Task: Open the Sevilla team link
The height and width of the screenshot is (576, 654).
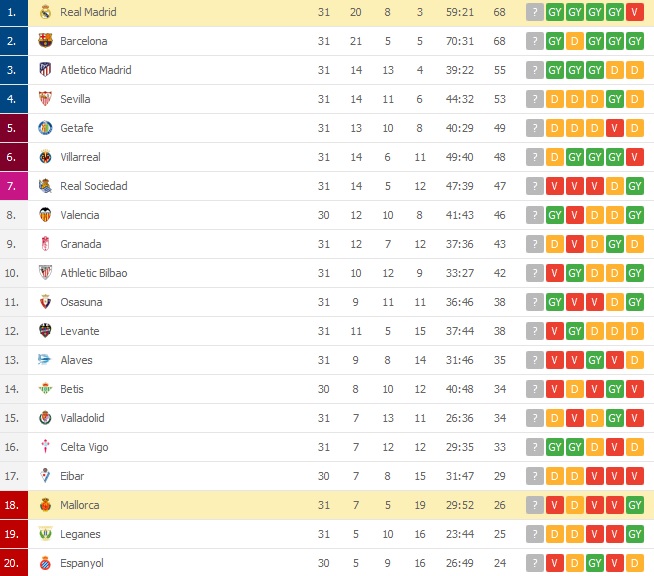Action: pos(75,99)
